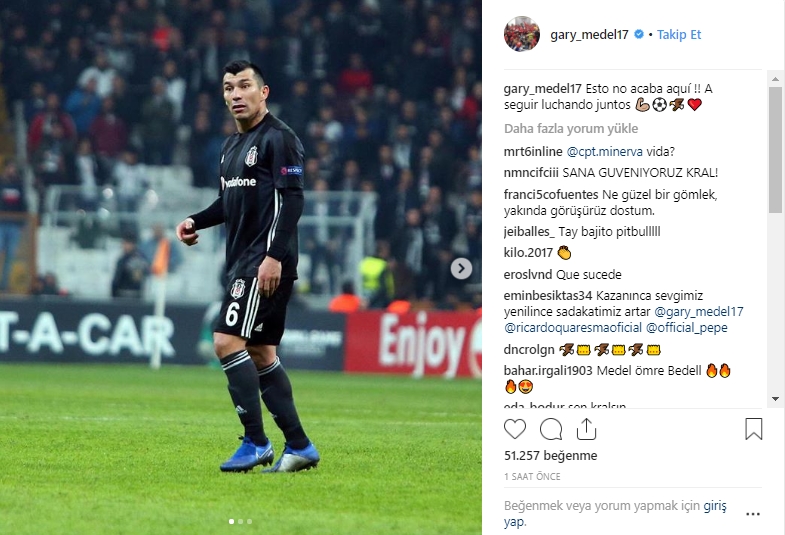Viewport: 785px width, 535px height.
Task: Click the 1 SAAT ÖNCE timestamp
Action: click(532, 477)
